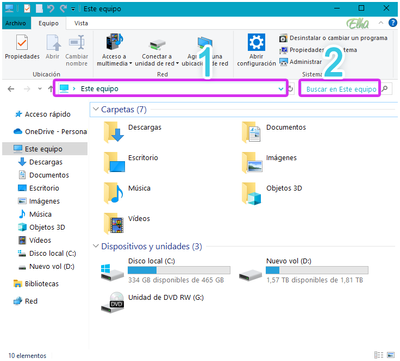Select OneDrive - Personal in the sidebar
The height and width of the screenshot is (361, 400).
click(50, 132)
